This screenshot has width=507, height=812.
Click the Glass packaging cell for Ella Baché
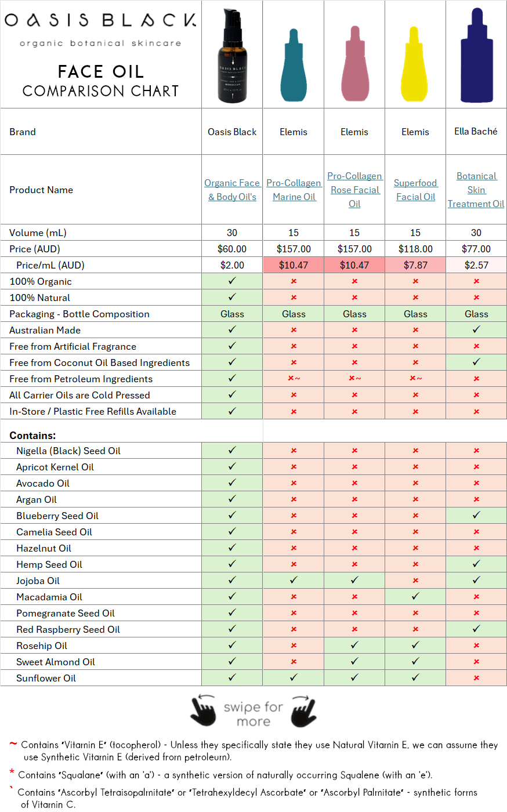(x=476, y=314)
